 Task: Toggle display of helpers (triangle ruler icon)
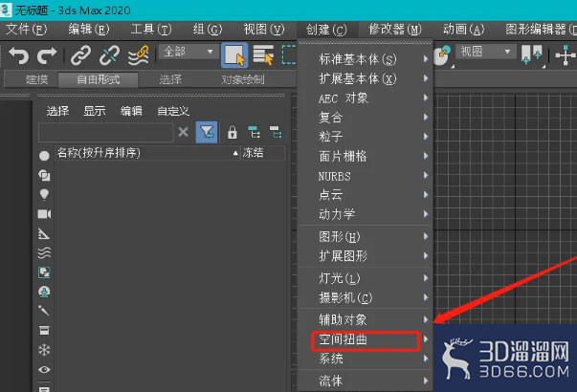tap(44, 233)
